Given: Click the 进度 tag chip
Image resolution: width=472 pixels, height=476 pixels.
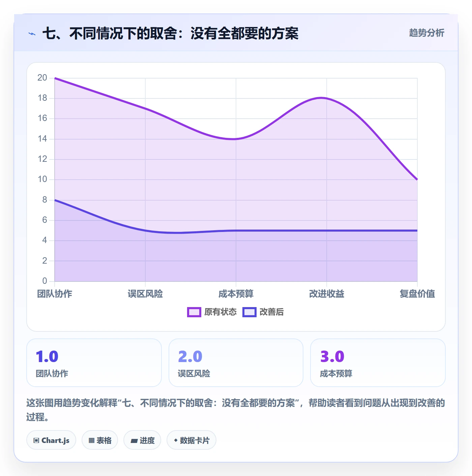Looking at the screenshot, I should click(142, 440).
